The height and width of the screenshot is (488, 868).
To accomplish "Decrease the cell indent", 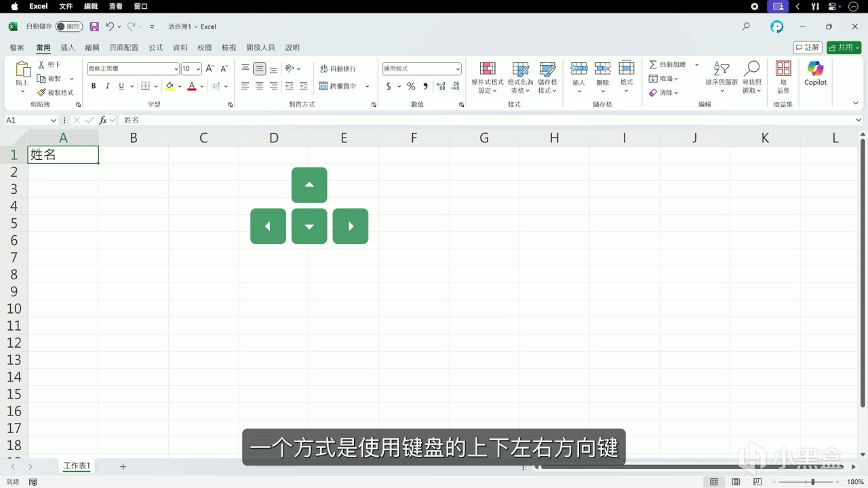I will (290, 86).
